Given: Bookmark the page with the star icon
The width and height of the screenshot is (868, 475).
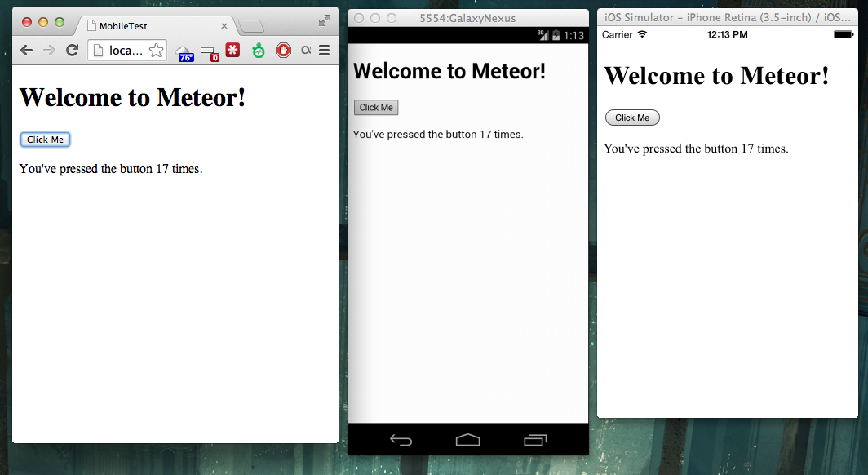Looking at the screenshot, I should (157, 51).
